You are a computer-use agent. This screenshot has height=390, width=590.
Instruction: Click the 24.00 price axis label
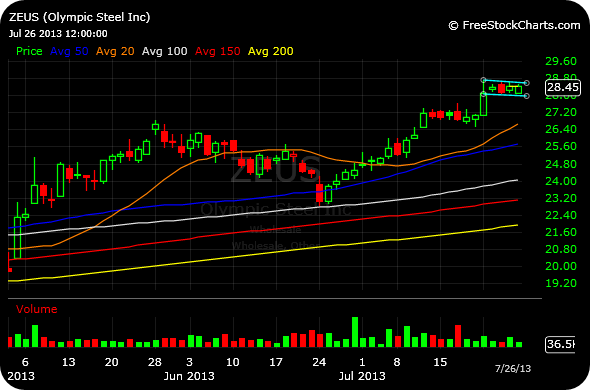pyautogui.click(x=561, y=181)
